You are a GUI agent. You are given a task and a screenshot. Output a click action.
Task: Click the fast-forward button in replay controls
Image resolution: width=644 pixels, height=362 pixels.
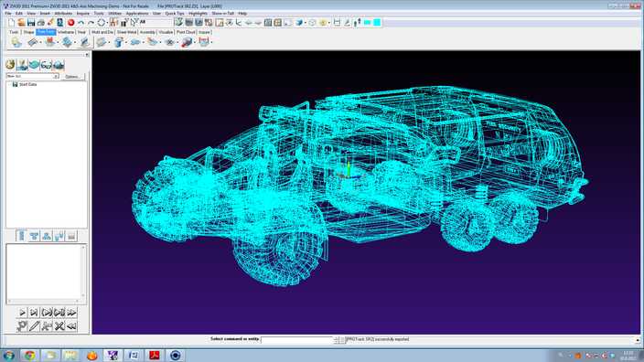point(71,313)
